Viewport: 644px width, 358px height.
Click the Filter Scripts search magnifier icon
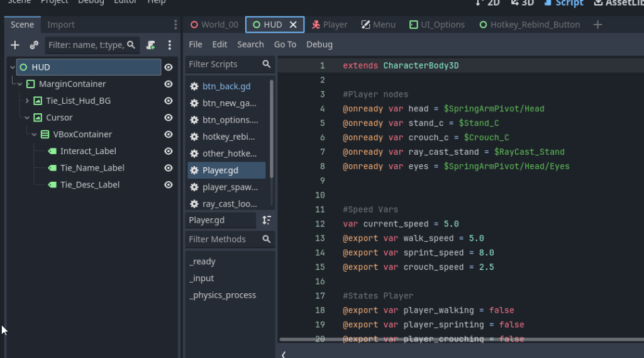click(x=267, y=64)
